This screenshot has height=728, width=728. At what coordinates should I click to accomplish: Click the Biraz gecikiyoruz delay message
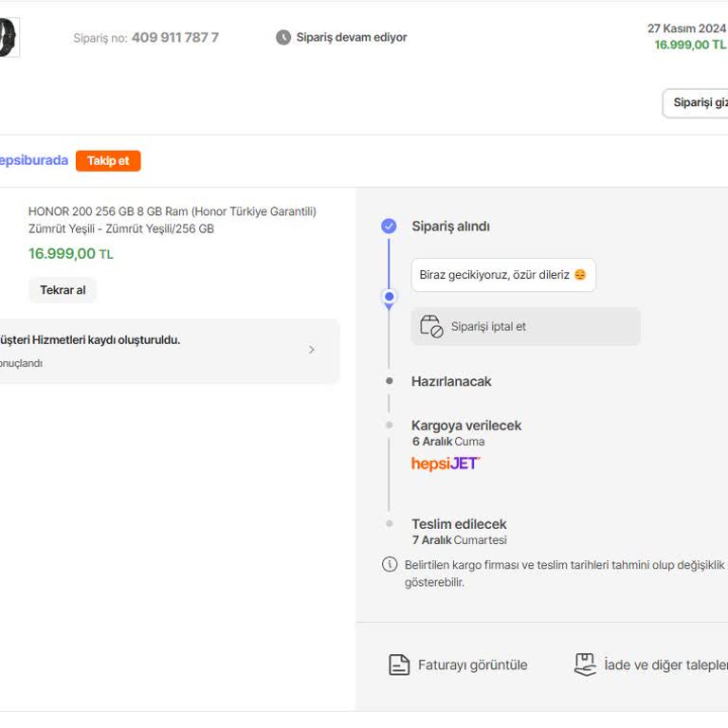coord(503,275)
